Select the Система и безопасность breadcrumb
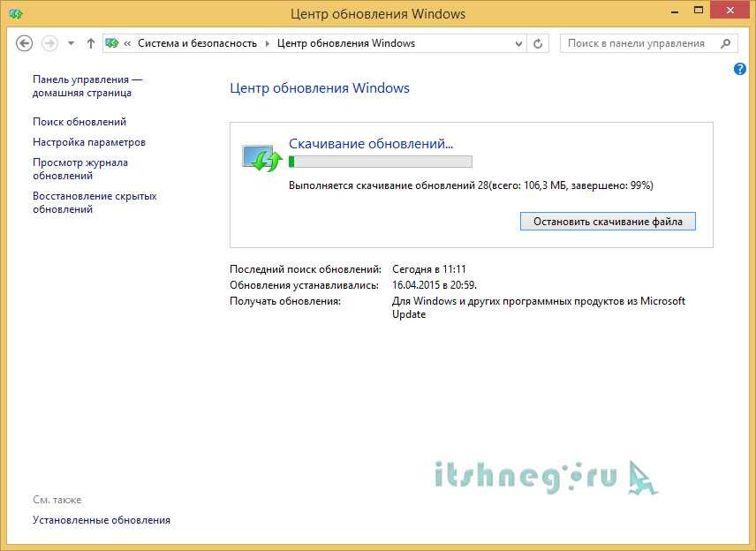The height and width of the screenshot is (551, 756). pos(197,43)
